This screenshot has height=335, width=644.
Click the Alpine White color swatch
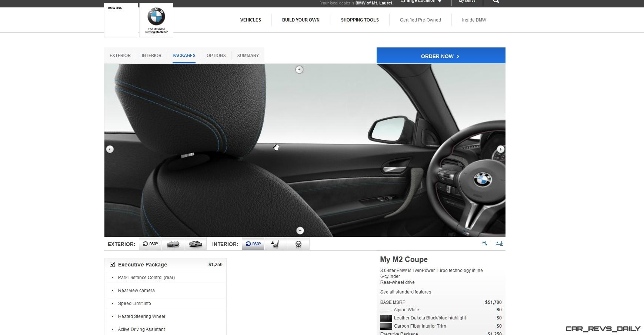[386, 310]
